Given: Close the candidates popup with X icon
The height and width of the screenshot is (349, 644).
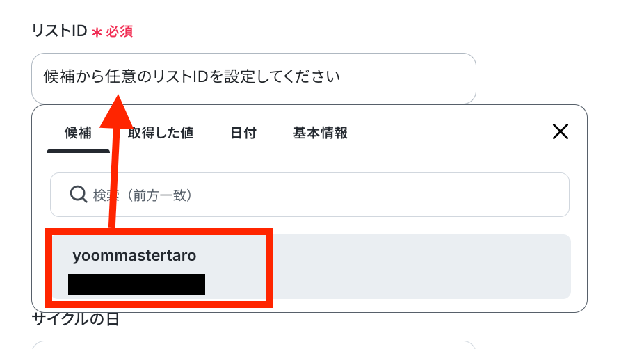Looking at the screenshot, I should click(560, 131).
